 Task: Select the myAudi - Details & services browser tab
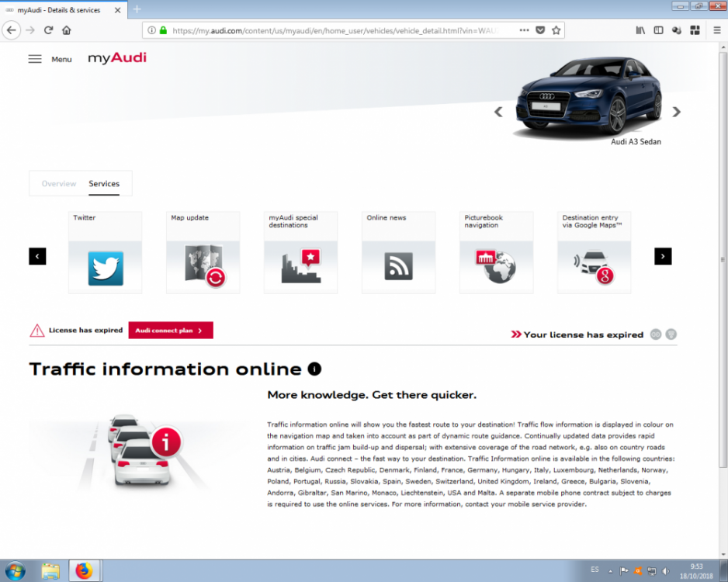(x=64, y=10)
